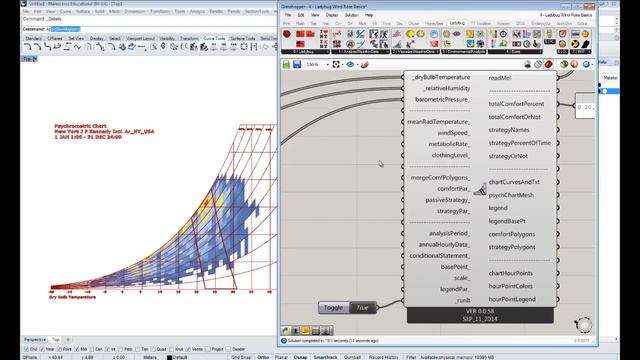Click the canvas compass navigation widget
The height and width of the screenshot is (360, 640).
click(583, 324)
